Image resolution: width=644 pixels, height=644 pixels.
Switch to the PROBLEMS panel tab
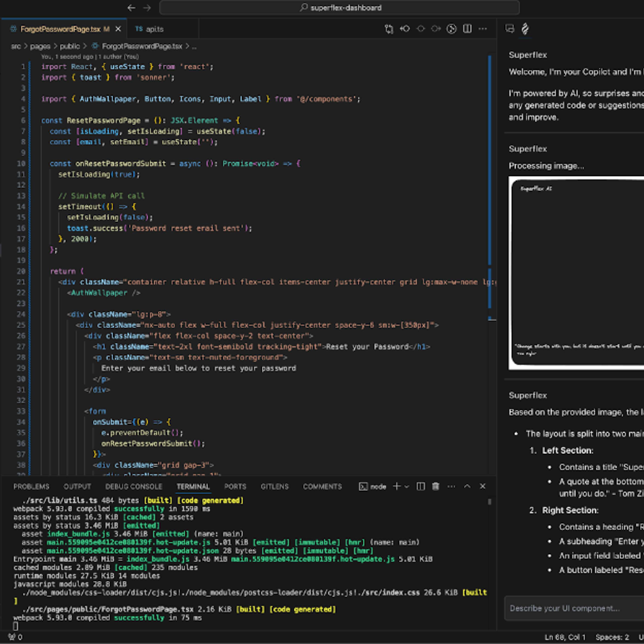pos(31,487)
